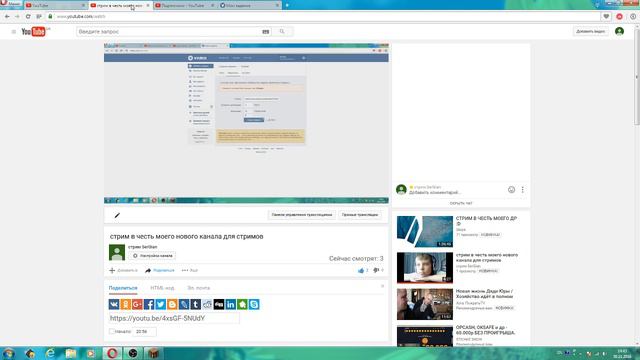The image size is (640, 360).
Task: Dislike the video with thumbs down
Action: coord(376,270)
